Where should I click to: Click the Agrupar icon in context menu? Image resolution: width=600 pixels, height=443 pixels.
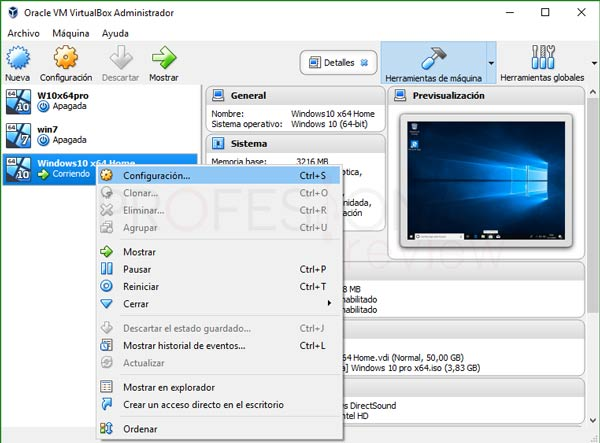point(106,227)
